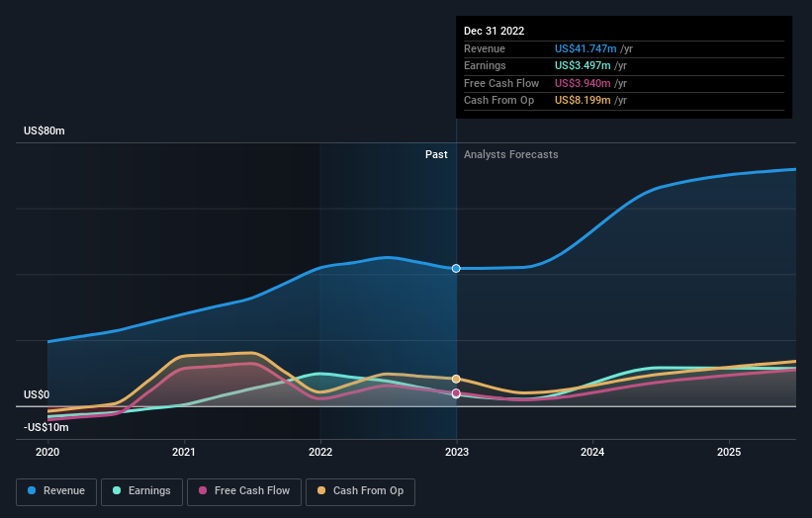
Task: Click the -US$10m y-axis label
Action: [46, 427]
